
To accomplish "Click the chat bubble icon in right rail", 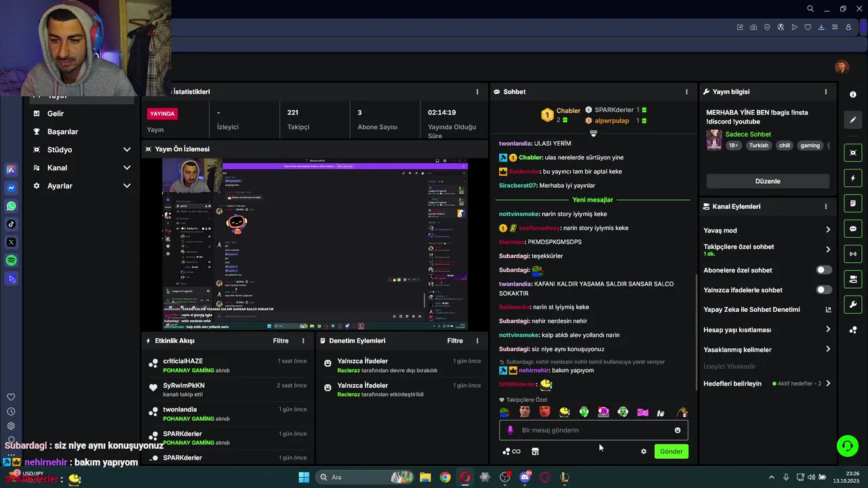I will coord(853,229).
